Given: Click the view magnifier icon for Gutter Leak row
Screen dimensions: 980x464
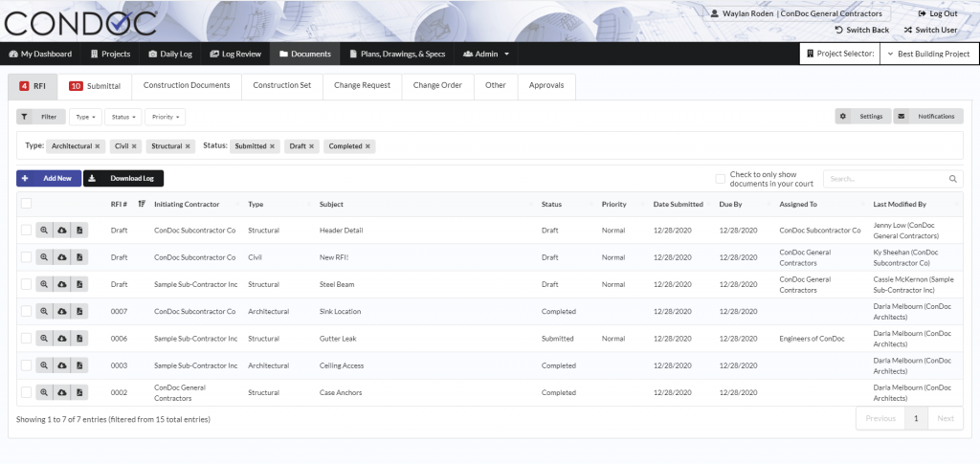Looking at the screenshot, I should (44, 339).
